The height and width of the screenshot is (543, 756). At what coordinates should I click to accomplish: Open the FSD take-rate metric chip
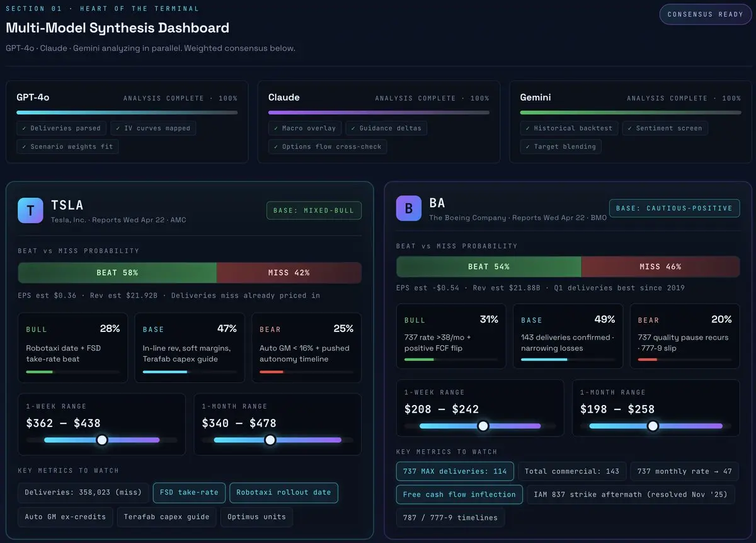[189, 493]
